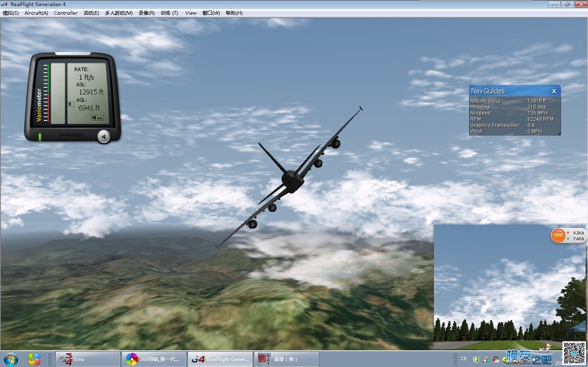Viewport: 588px width, 367px height.
Task: Click the ground-view viewport thumbnail
Action: coord(510,287)
